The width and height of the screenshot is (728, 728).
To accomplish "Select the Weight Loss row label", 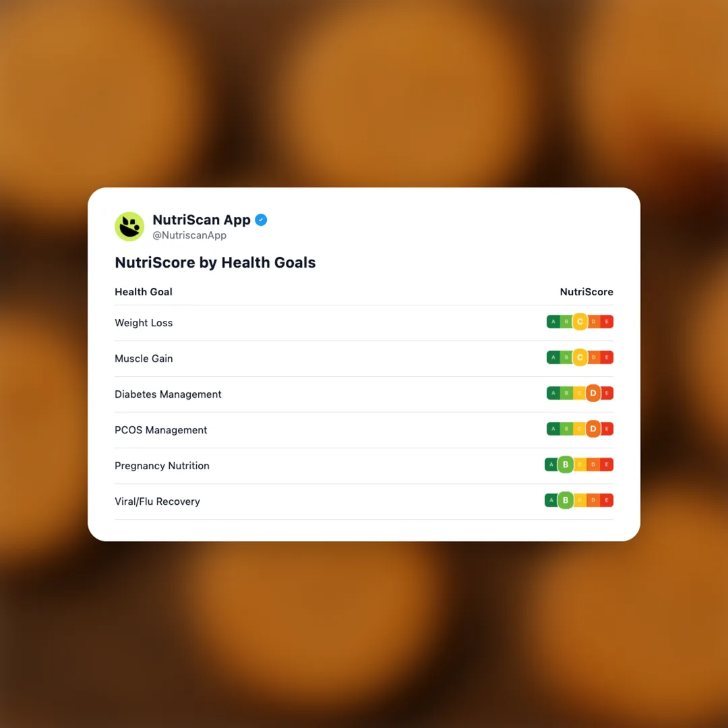I will (x=144, y=323).
